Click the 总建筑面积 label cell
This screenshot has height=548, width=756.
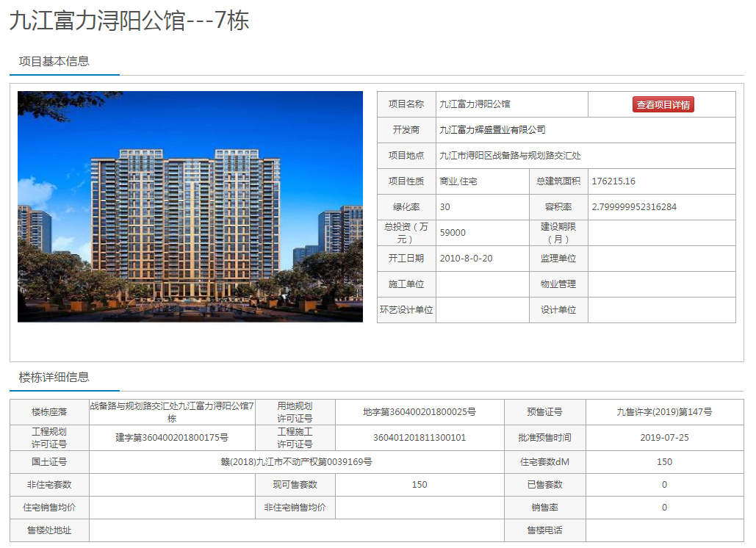coord(558,181)
